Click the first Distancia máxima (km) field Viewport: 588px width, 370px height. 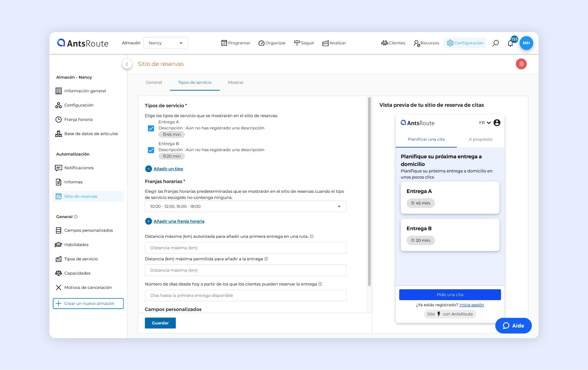click(245, 248)
